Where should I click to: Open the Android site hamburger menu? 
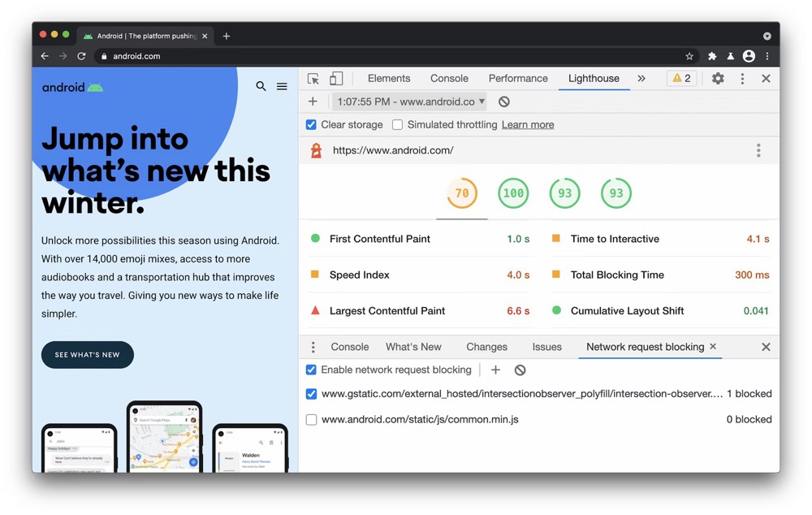point(282,86)
